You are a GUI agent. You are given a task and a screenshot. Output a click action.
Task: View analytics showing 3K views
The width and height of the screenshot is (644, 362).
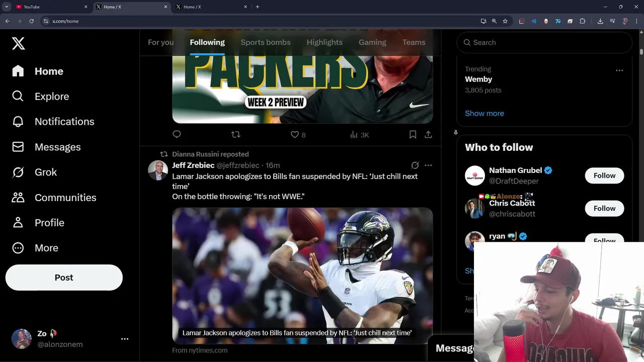pos(359,135)
